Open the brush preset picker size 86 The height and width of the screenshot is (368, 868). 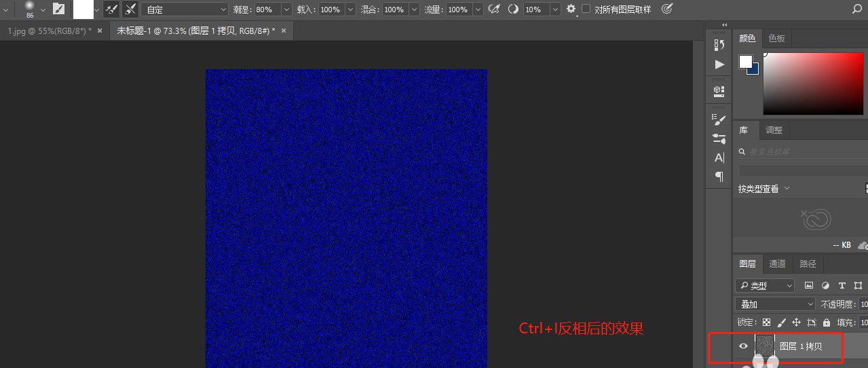(30, 9)
